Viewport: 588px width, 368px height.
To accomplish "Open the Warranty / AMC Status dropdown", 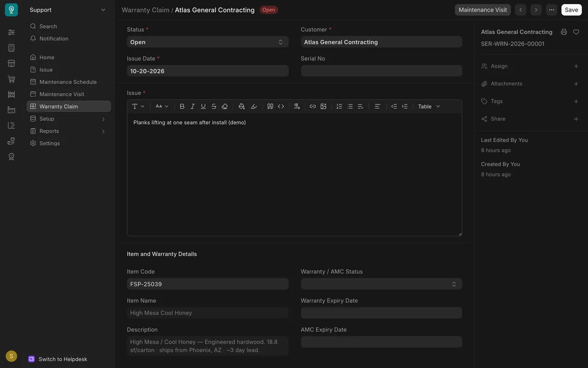I will (381, 284).
